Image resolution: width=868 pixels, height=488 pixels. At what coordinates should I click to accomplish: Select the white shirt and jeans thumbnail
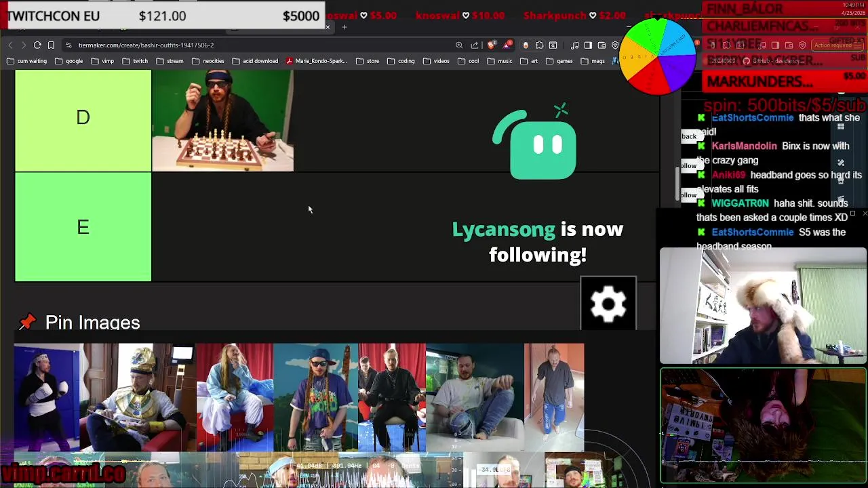coord(475,397)
